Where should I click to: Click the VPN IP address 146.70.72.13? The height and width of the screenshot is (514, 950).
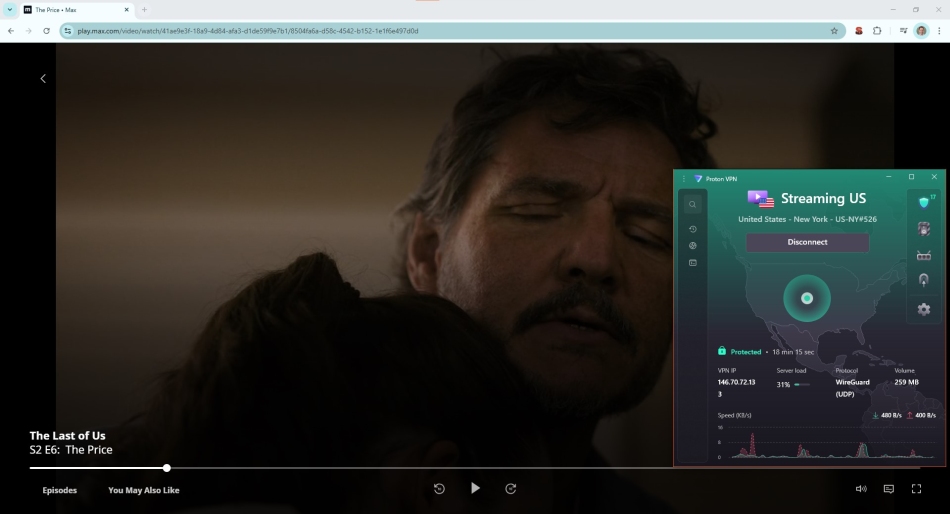point(736,388)
